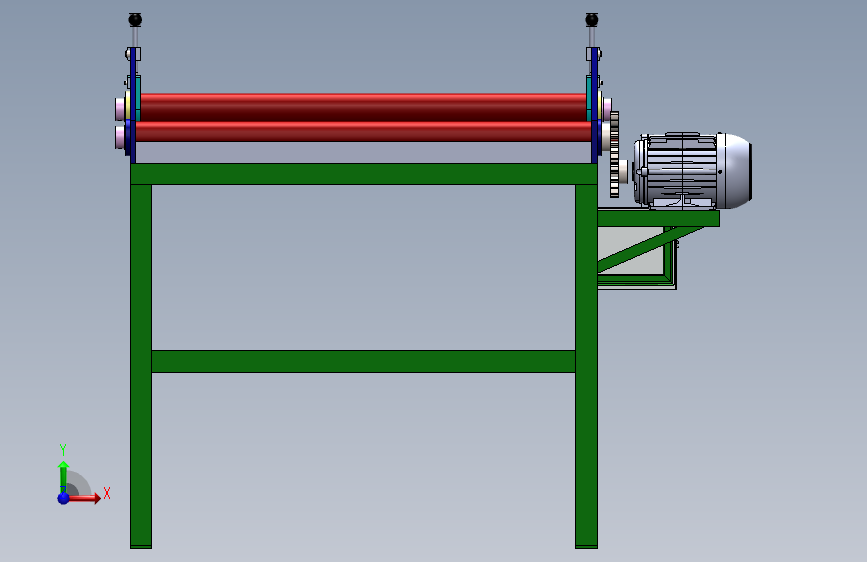This screenshot has height=562, width=867.
Task: Select the right green leg of the frame
Action: tap(586, 366)
